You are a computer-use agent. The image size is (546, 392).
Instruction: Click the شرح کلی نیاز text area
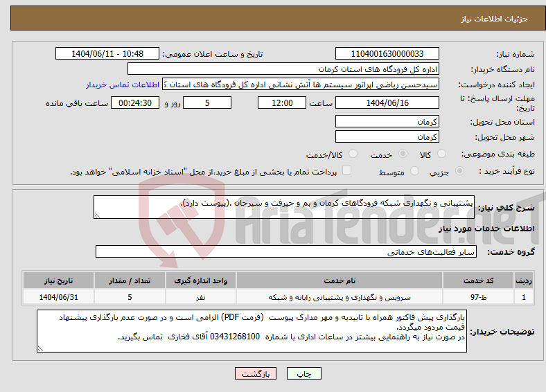coord(284,207)
